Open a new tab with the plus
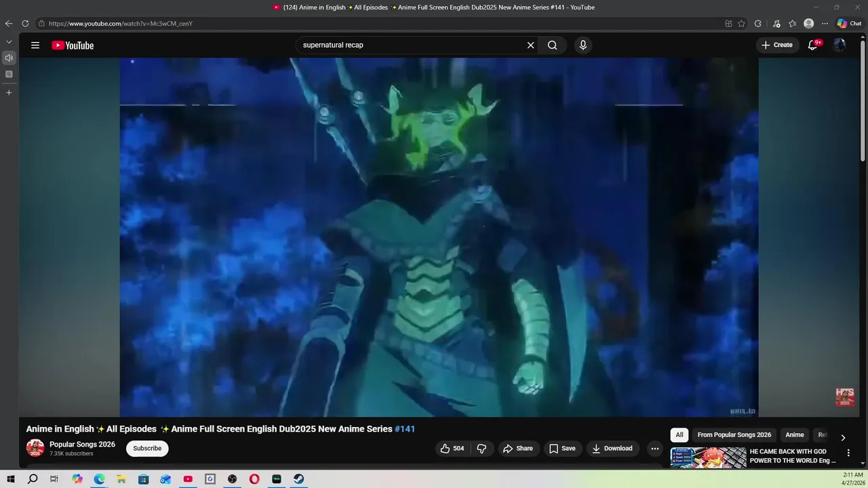Screen dimensions: 868x488 [9, 92]
